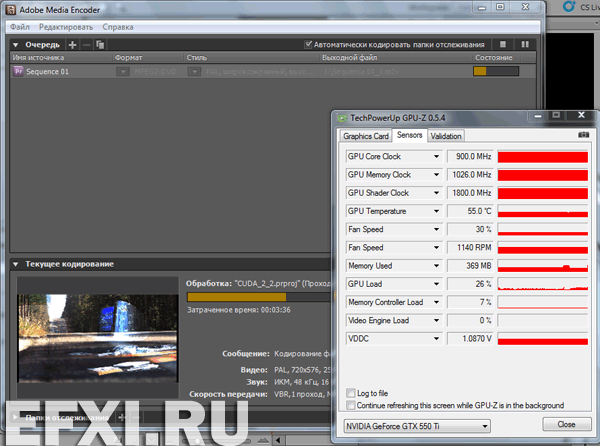The width and height of the screenshot is (600, 446).
Task: Add a source with the plus icon in Queue
Action: pos(72,45)
